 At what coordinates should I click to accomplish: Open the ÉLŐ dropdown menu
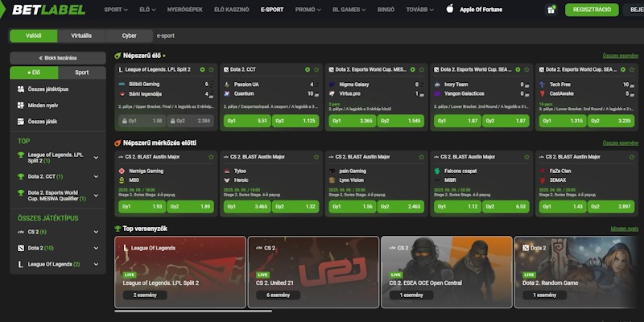point(147,10)
